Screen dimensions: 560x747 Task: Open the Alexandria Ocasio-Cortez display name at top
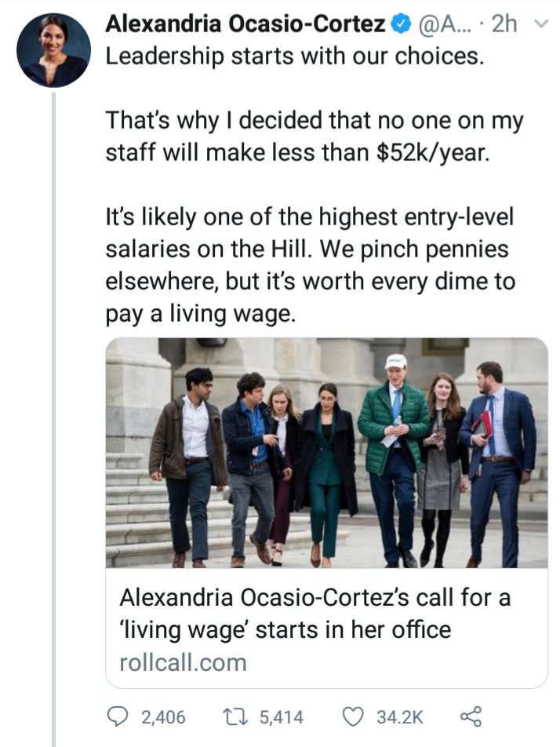click(x=245, y=25)
